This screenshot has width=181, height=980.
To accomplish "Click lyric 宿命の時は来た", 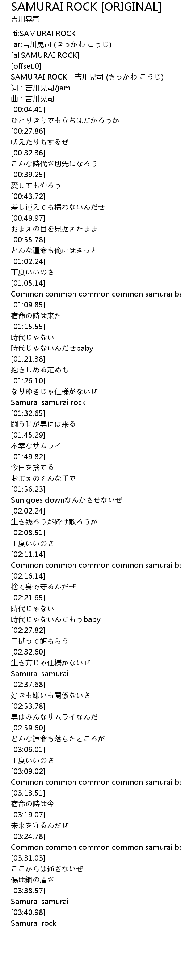I will point(36,316).
